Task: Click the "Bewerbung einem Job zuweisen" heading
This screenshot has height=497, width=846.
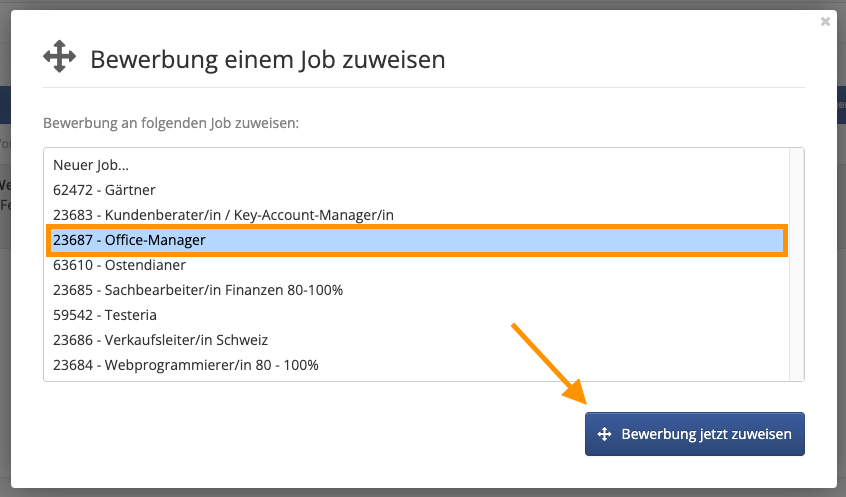Action: (268, 59)
